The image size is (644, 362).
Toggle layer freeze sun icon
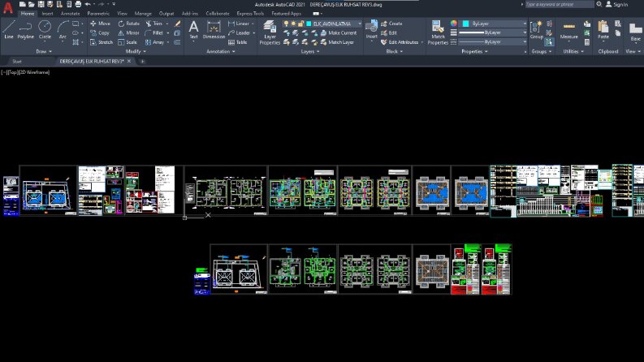(x=294, y=24)
